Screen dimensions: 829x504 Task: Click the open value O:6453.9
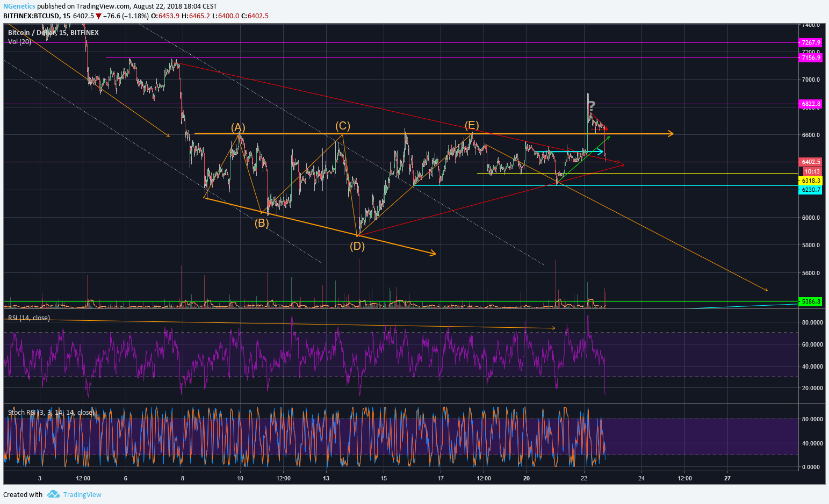tap(165, 16)
